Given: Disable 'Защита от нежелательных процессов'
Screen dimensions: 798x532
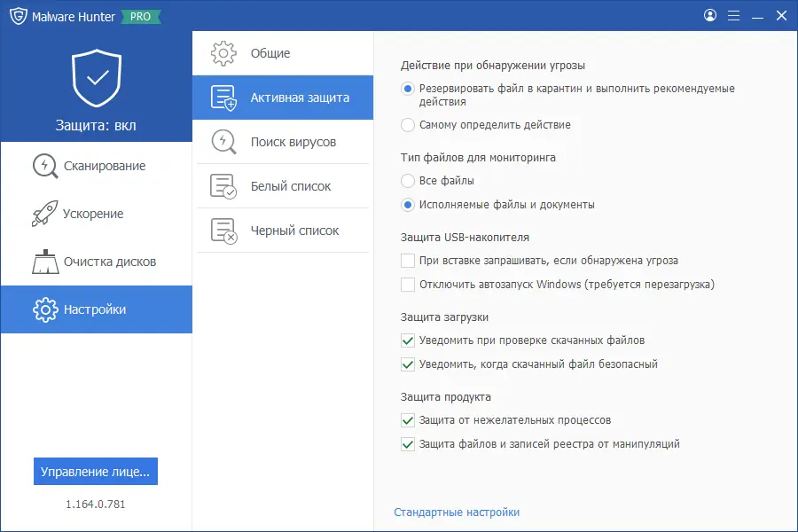Looking at the screenshot, I should point(407,420).
